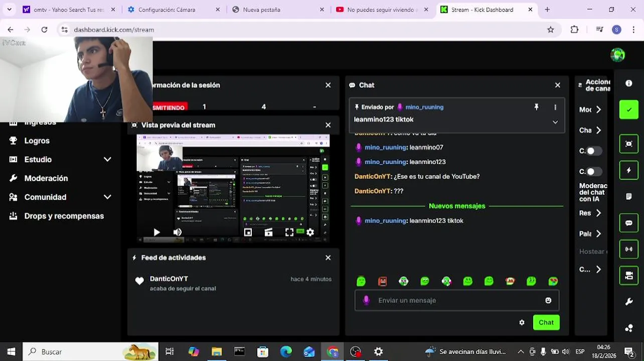The height and width of the screenshot is (361, 644).
Task: Click the Windows Start button
Action: coord(11,351)
